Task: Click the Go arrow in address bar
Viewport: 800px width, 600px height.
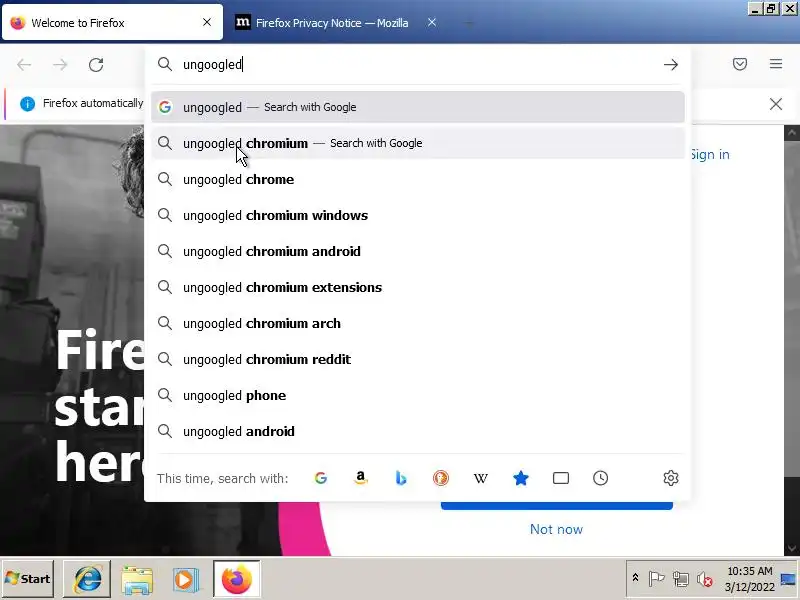Action: [670, 65]
